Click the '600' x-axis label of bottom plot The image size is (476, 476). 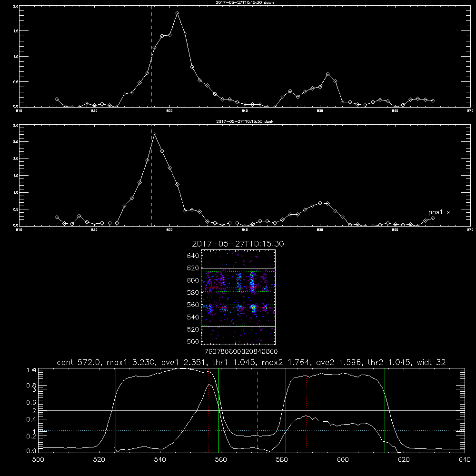343,460
